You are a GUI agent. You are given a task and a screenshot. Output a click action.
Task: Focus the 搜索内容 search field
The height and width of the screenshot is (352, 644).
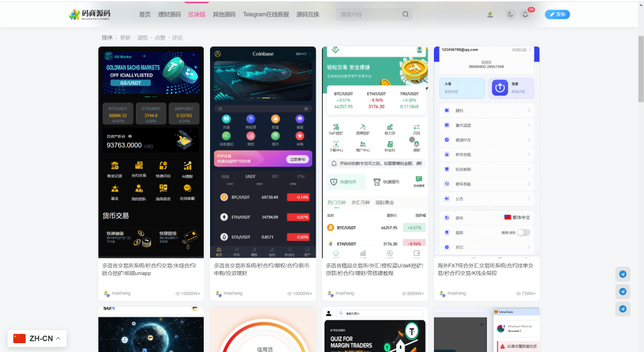(x=368, y=14)
